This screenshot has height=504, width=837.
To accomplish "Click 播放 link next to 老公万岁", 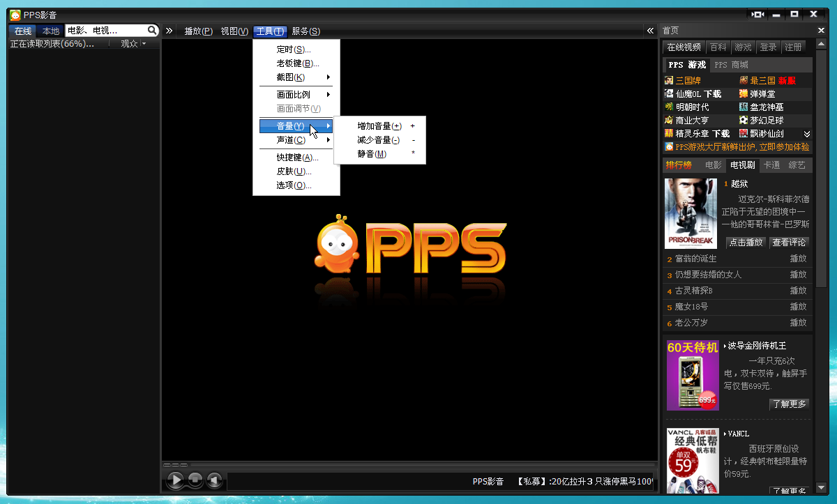I will [798, 323].
